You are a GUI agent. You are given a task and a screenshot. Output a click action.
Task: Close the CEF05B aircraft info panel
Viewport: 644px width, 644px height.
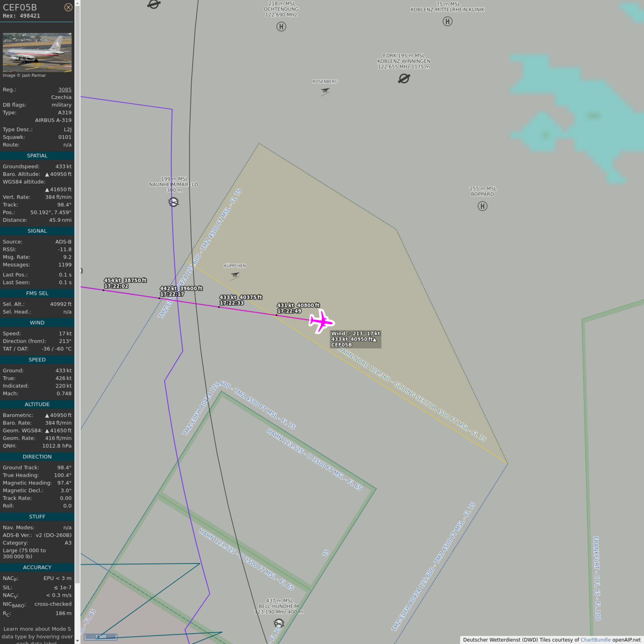point(68,7)
